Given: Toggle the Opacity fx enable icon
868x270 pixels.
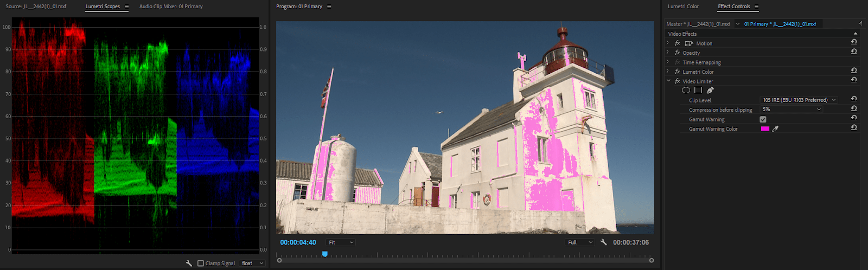Looking at the screenshot, I should click(x=678, y=53).
